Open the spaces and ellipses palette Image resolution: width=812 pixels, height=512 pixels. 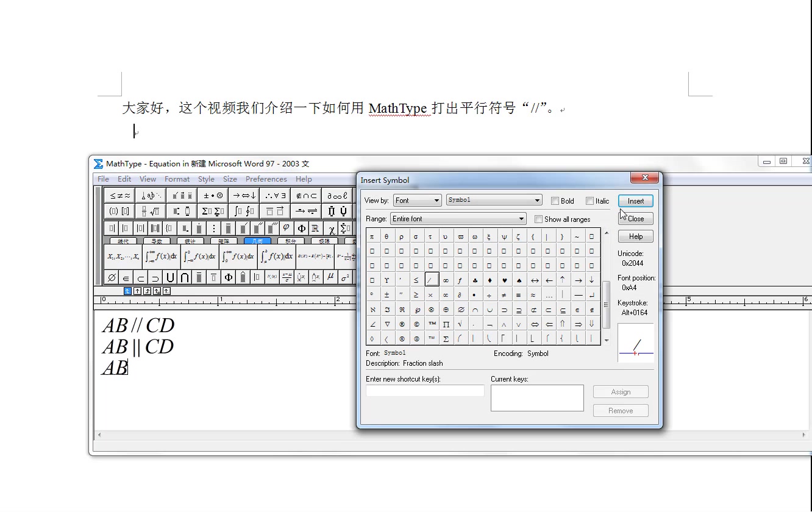click(151, 196)
